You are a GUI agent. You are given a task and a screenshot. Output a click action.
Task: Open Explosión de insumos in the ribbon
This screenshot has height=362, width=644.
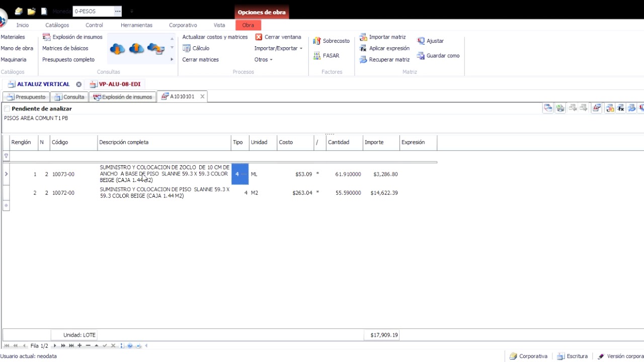(72, 37)
